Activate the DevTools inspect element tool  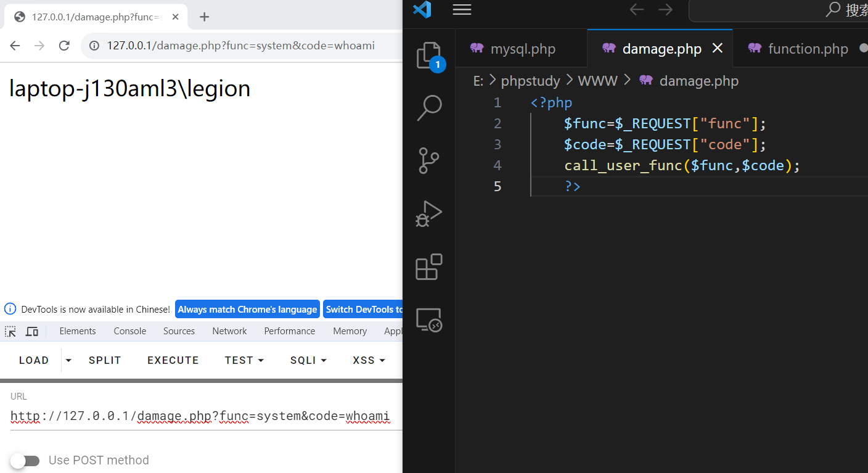tap(10, 331)
